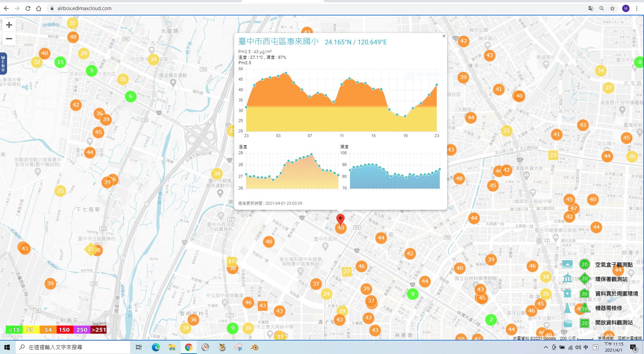This screenshot has width=644, height=354.
Task: Open yellow station marker showing 24
Action: (327, 294)
